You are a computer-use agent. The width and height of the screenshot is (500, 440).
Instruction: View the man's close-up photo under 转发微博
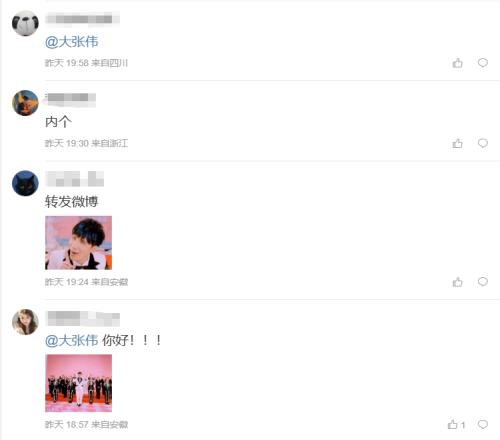[79, 243]
